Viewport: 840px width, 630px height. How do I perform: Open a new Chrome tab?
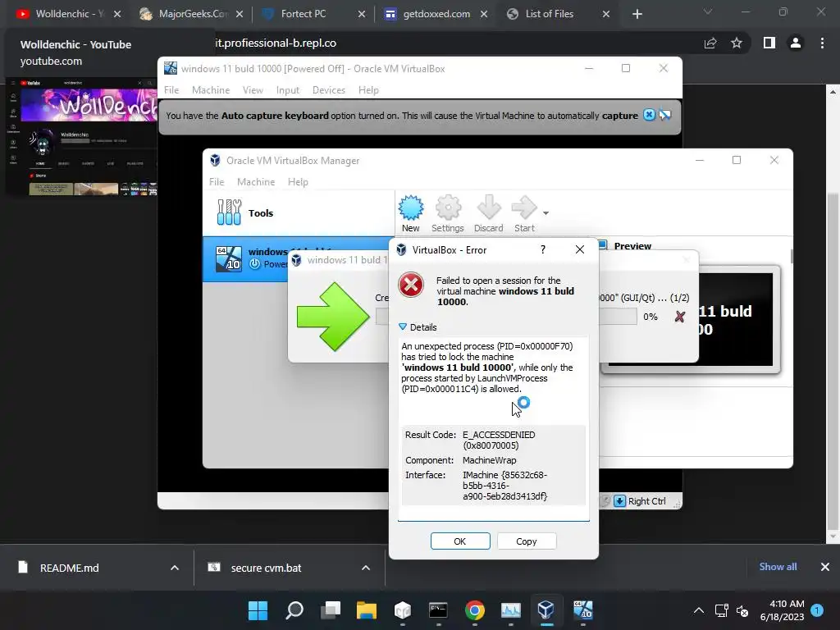click(x=637, y=14)
